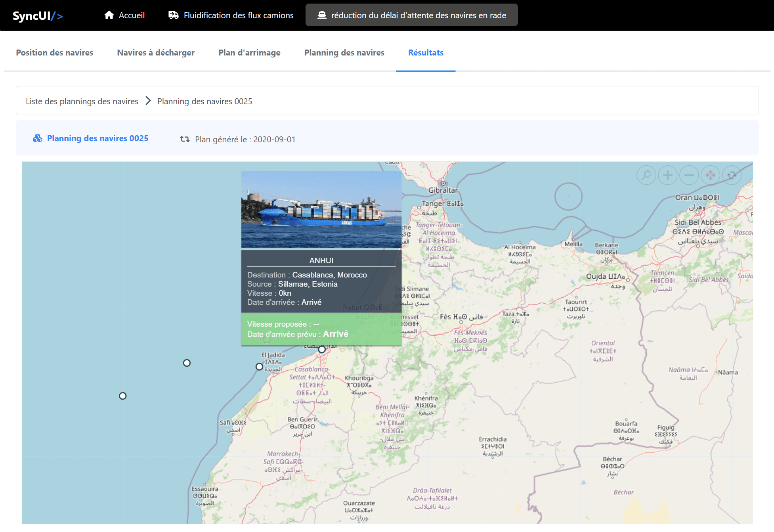Open Fluidification des flux camions menu item

[238, 15]
